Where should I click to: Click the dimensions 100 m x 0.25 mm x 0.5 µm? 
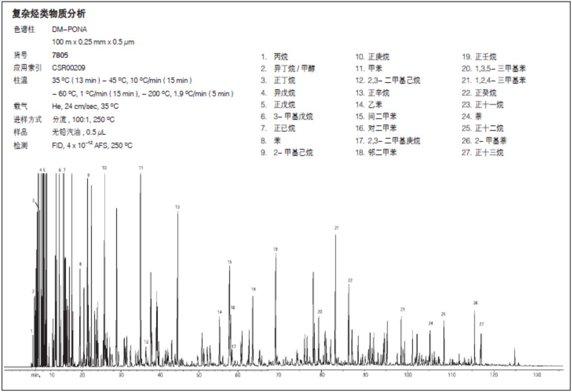(x=93, y=42)
